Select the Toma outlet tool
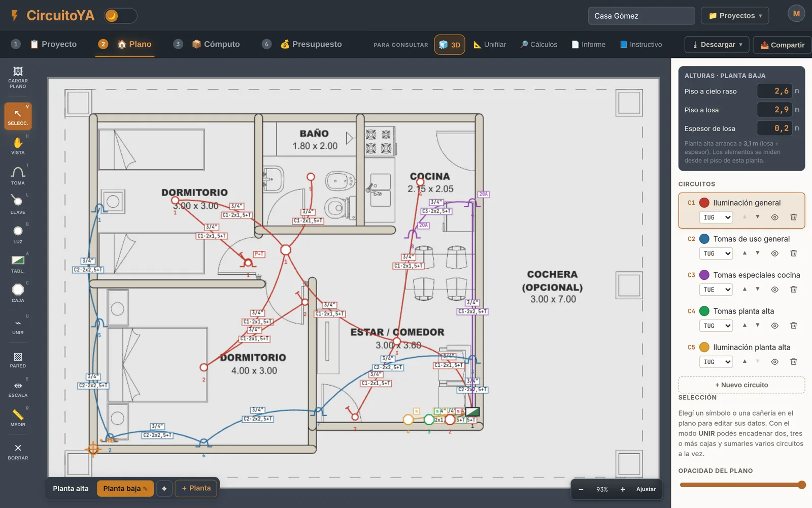812x508 pixels. click(18, 175)
